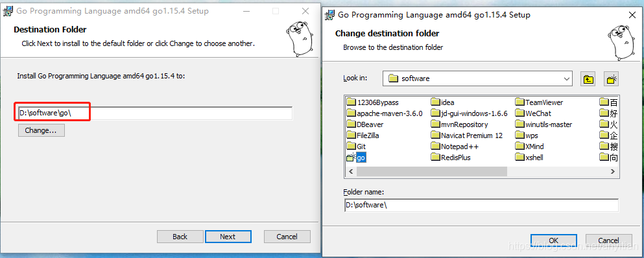Select the folder named 企
This screenshot has width=644, height=258.
(x=609, y=135)
